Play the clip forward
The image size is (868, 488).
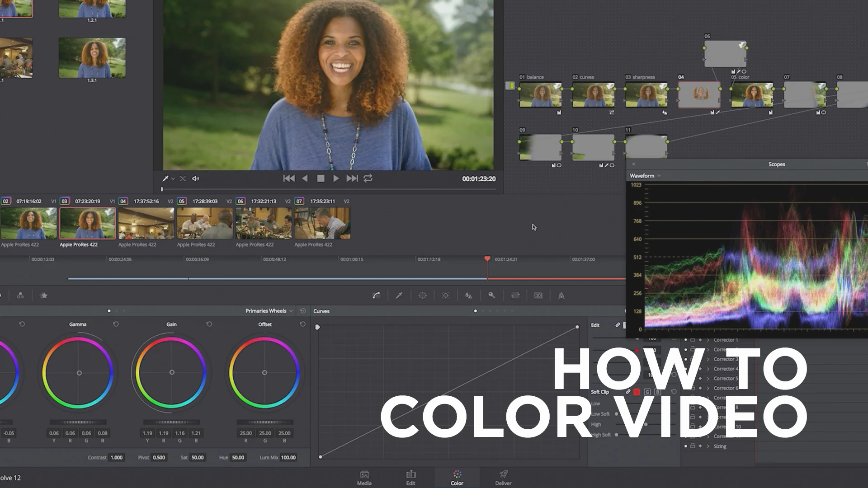pyautogui.click(x=336, y=178)
